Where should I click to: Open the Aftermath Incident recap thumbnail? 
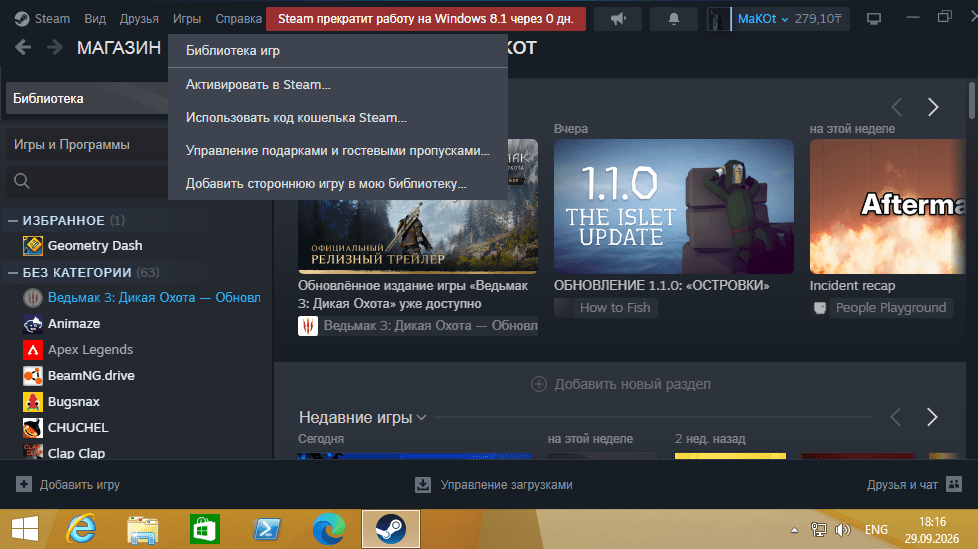point(887,206)
